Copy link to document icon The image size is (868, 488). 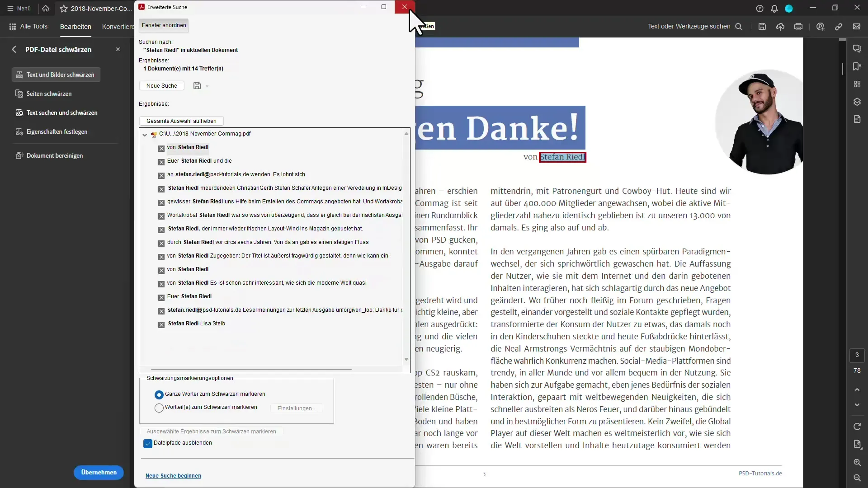(838, 26)
